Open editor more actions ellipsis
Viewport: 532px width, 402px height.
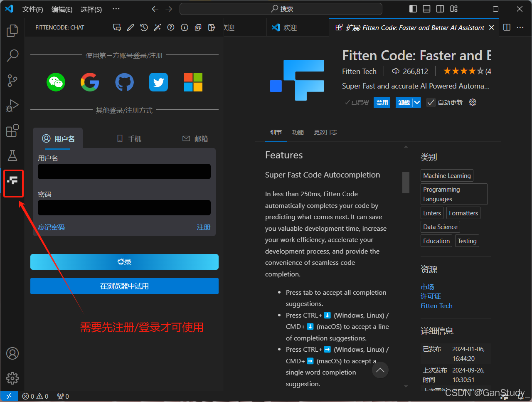point(520,27)
